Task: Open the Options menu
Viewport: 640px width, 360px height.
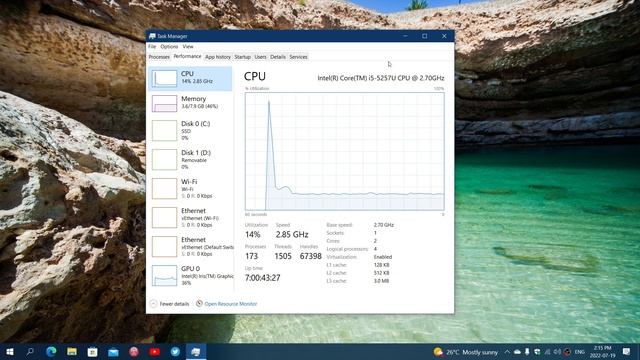Action: coord(169,47)
